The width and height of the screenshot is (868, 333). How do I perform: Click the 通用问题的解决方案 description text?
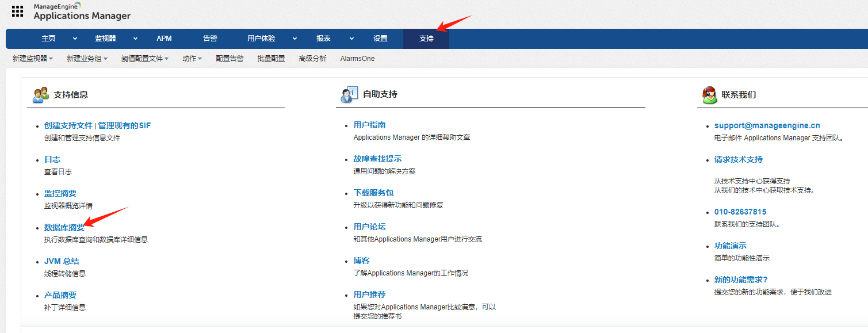pyautogui.click(x=384, y=171)
